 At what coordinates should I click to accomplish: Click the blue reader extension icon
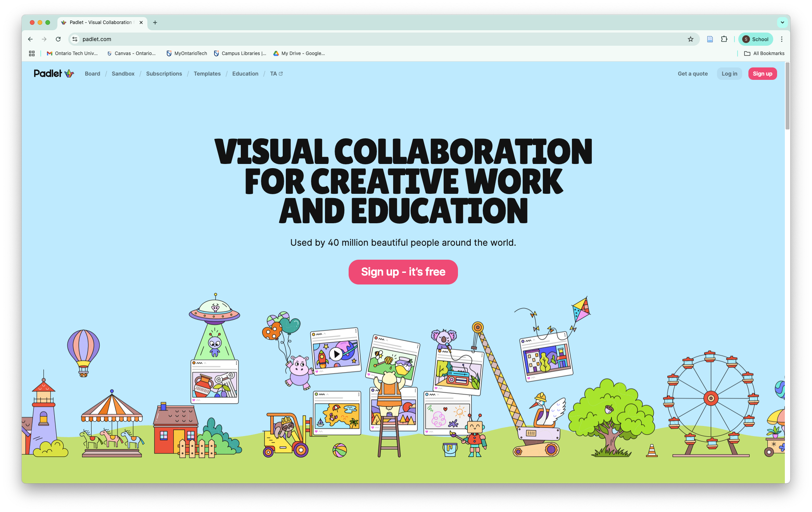click(x=710, y=39)
